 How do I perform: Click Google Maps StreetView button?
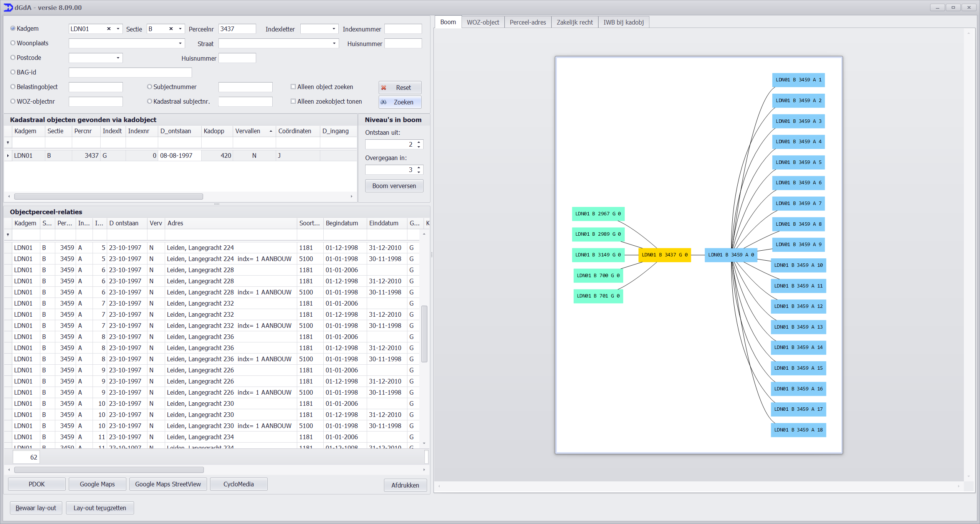[168, 484]
